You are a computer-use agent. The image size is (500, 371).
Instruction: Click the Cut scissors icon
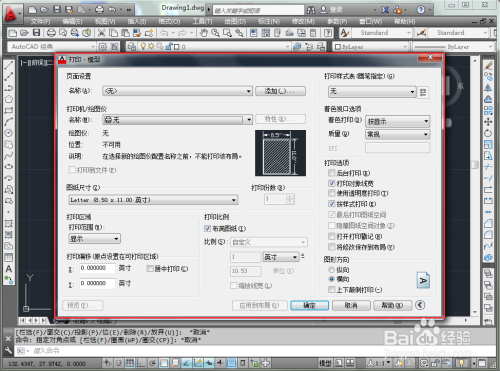[x=101, y=33]
